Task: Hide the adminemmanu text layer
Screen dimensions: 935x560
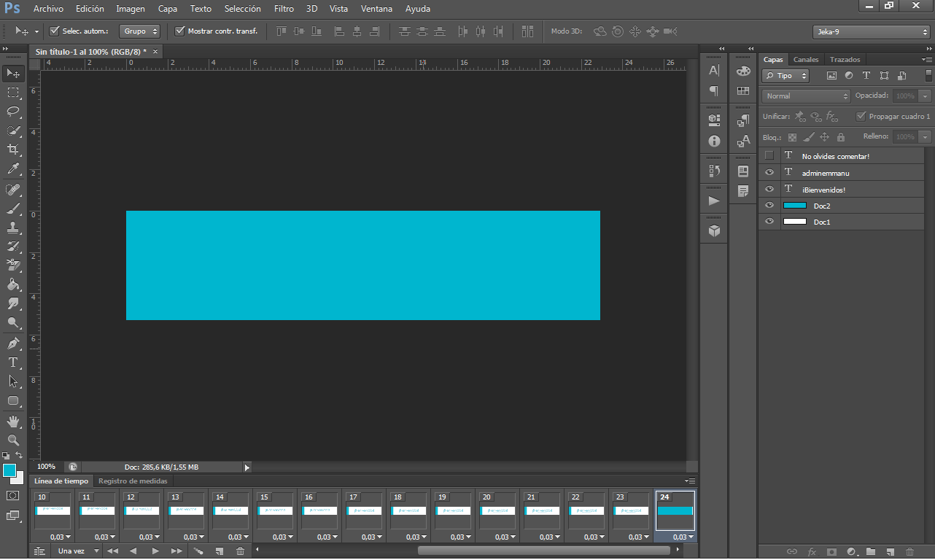Action: 769,173
